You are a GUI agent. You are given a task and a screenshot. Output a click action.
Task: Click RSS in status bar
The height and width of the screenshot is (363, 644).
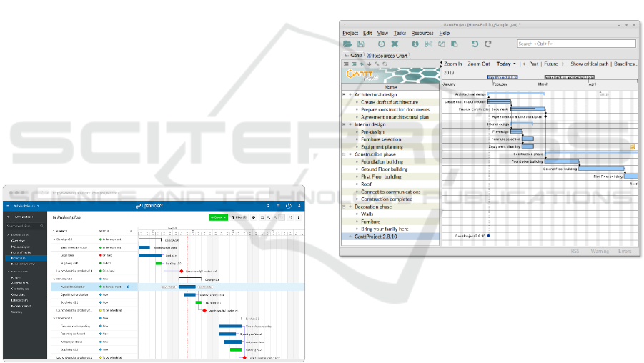[575, 251]
